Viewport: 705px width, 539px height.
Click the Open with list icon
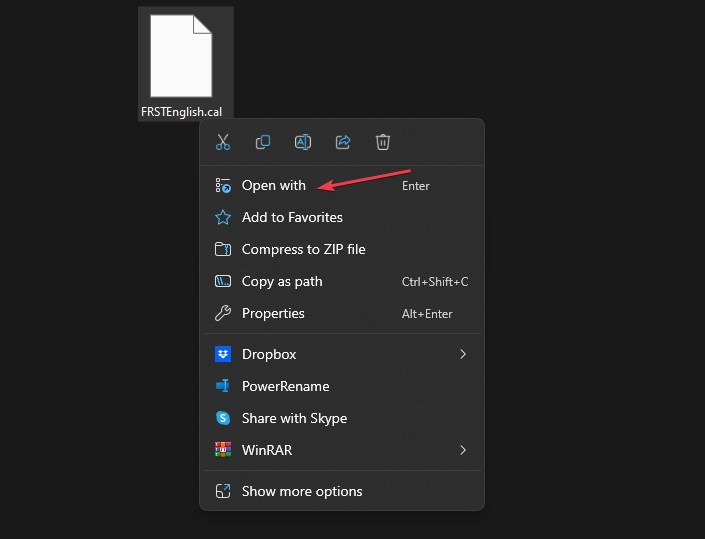[223, 186]
